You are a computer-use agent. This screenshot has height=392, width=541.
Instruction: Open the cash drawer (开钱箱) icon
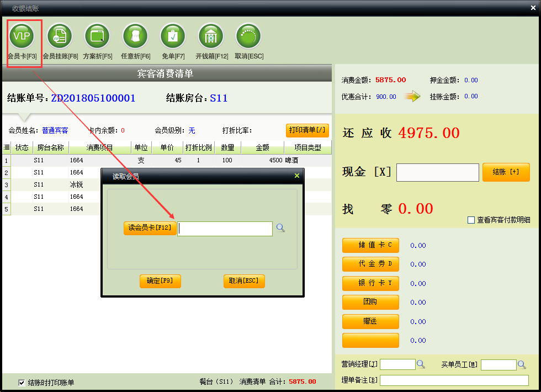(x=211, y=36)
